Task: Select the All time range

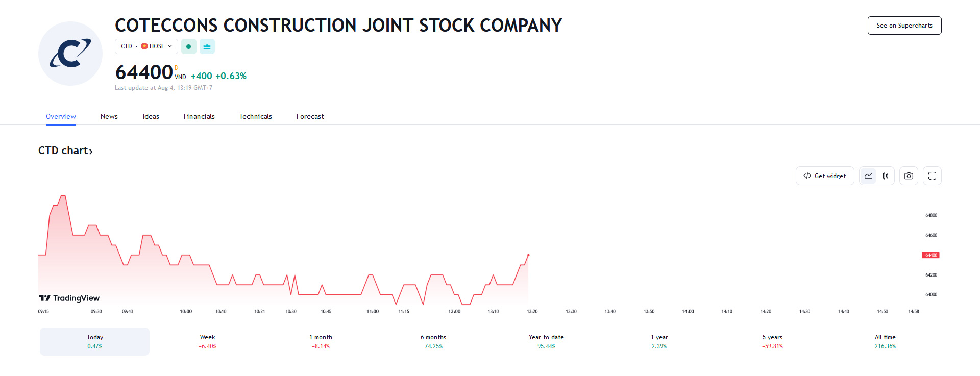Action: 885,341
